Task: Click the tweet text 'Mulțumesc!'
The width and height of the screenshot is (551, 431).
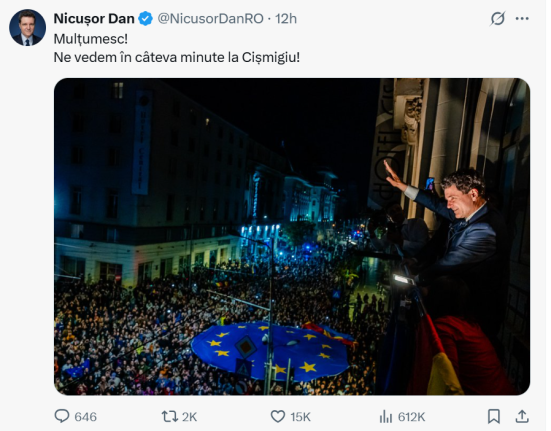Action: [91, 39]
